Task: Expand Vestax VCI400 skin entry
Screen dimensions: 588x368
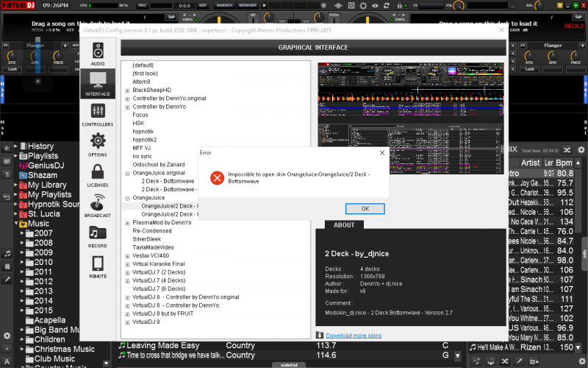Action: [127, 256]
